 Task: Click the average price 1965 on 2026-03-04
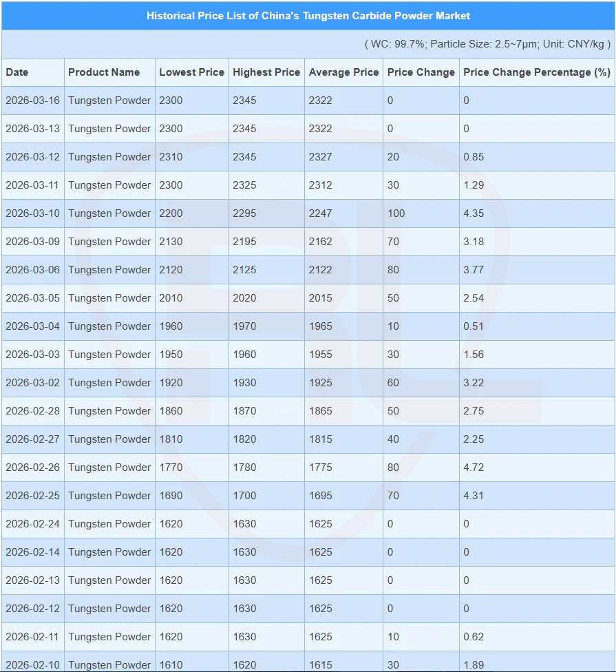click(x=321, y=326)
